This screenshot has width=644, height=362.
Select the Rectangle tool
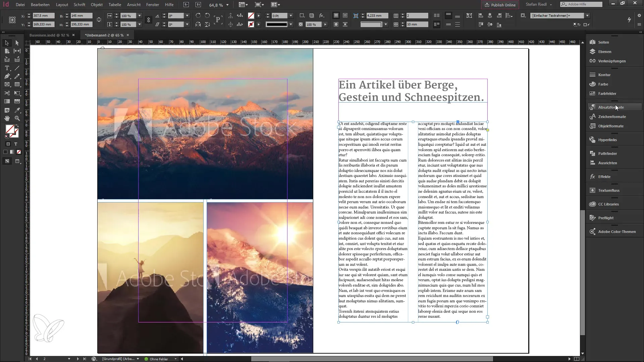click(17, 84)
